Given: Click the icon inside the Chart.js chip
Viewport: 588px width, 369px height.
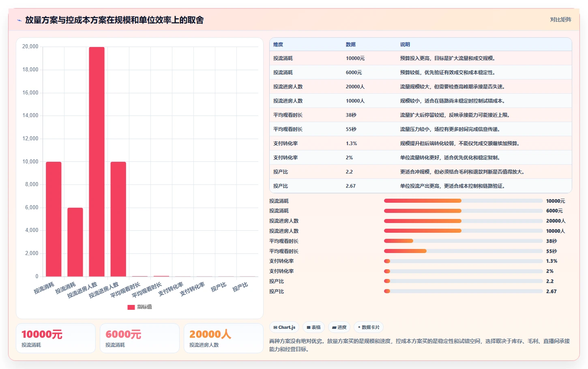Looking at the screenshot, I should (275, 327).
